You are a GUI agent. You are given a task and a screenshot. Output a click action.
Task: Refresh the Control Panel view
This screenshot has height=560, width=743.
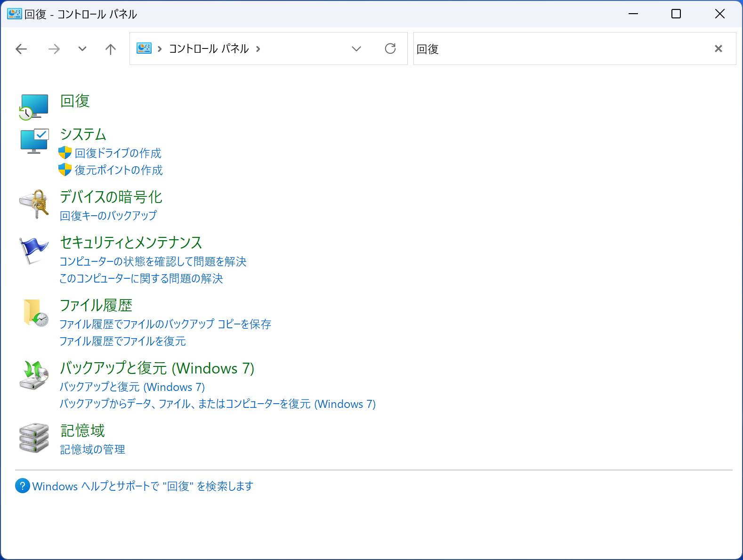pyautogui.click(x=390, y=49)
